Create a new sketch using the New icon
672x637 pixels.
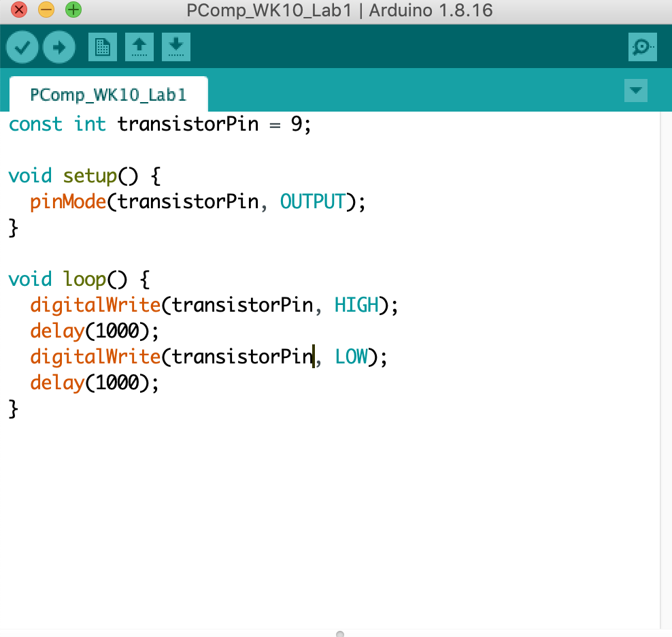[102, 47]
